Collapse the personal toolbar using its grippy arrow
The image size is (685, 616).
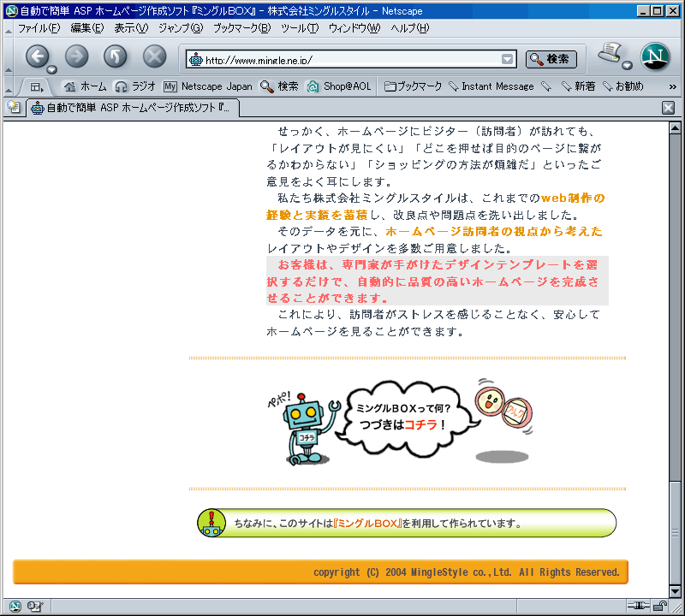click(x=9, y=86)
